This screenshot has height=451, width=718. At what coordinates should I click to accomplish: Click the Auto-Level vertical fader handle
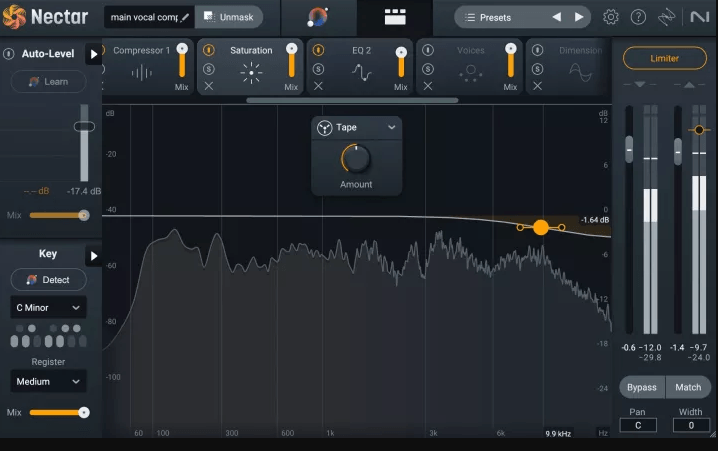pyautogui.click(x=84, y=126)
